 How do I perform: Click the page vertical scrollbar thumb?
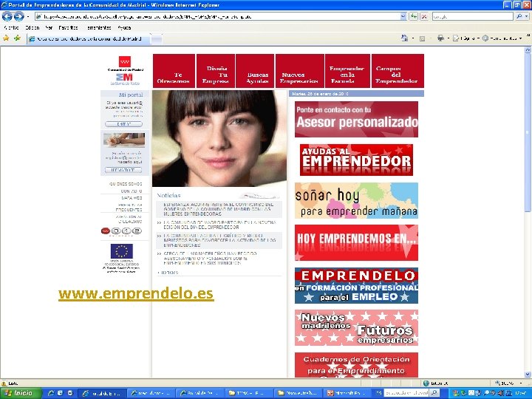[528, 132]
